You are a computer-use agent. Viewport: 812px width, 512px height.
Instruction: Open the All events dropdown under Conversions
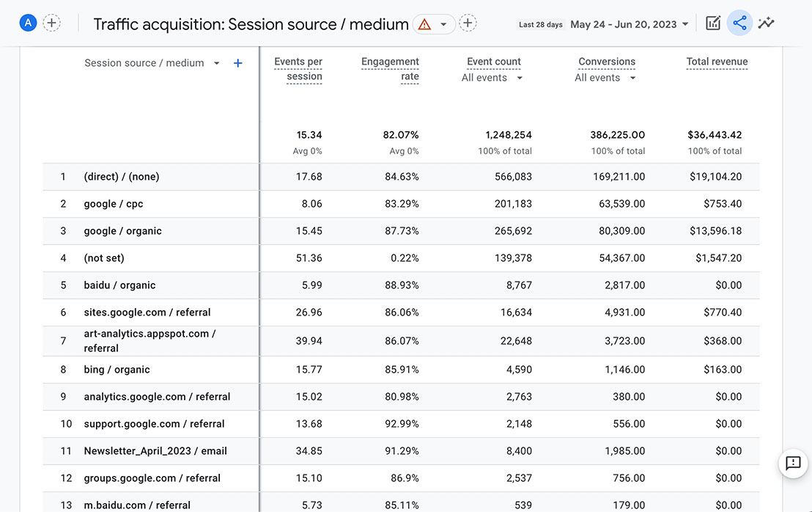pyautogui.click(x=605, y=78)
